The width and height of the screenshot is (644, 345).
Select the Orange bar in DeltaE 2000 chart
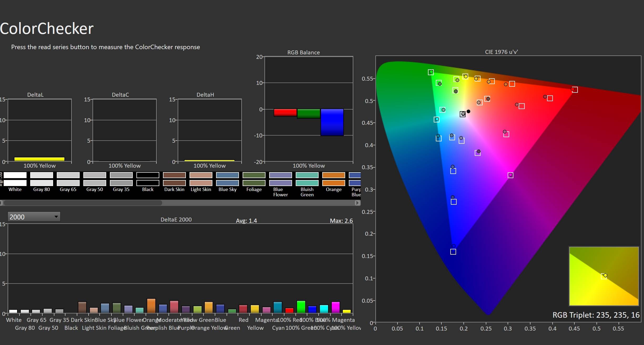click(151, 306)
